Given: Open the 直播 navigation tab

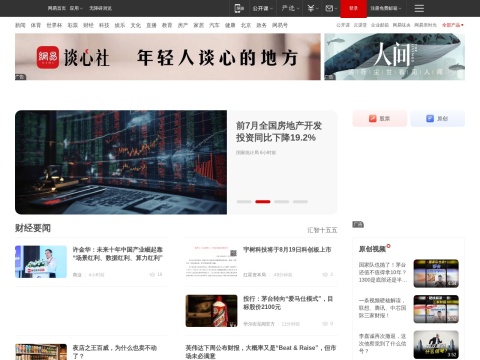Looking at the screenshot, I should pos(151,25).
